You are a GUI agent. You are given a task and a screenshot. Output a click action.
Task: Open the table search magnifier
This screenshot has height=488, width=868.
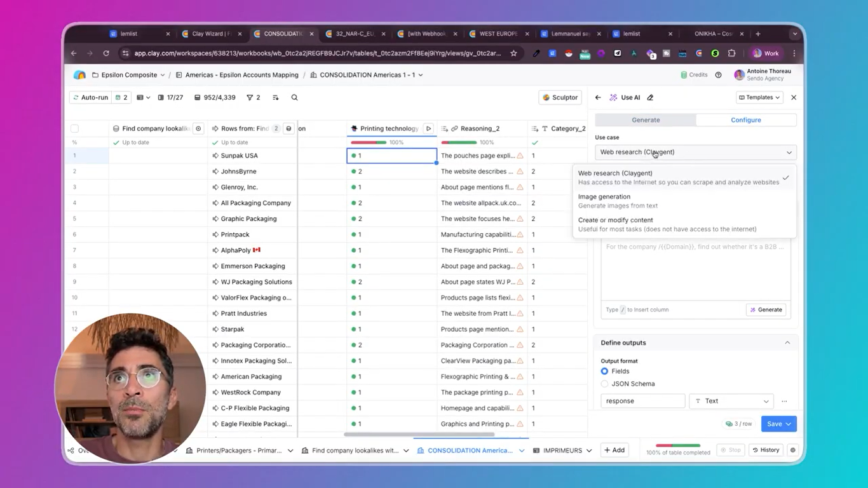click(294, 97)
